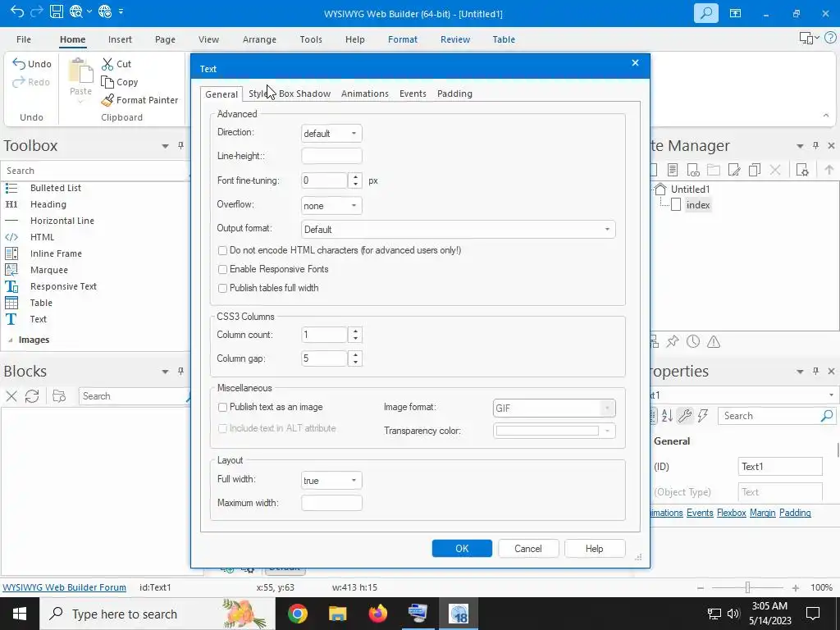Click the Save icon in the title bar

[x=57, y=11]
